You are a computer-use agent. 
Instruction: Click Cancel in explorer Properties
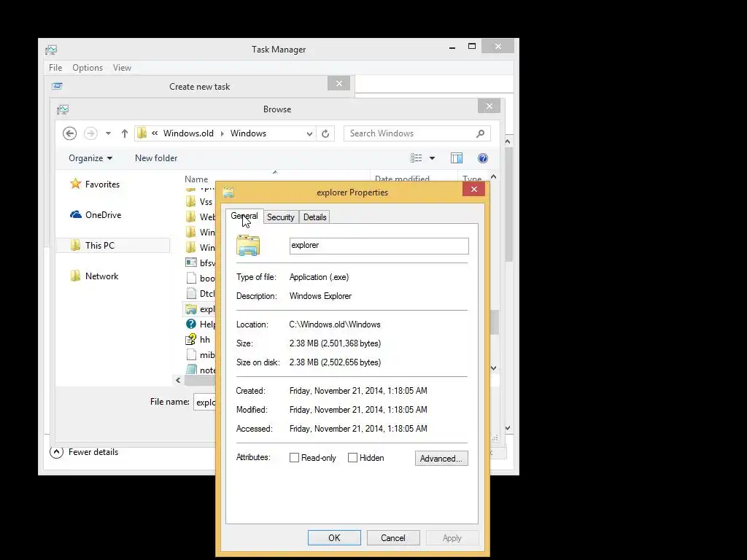tap(393, 537)
